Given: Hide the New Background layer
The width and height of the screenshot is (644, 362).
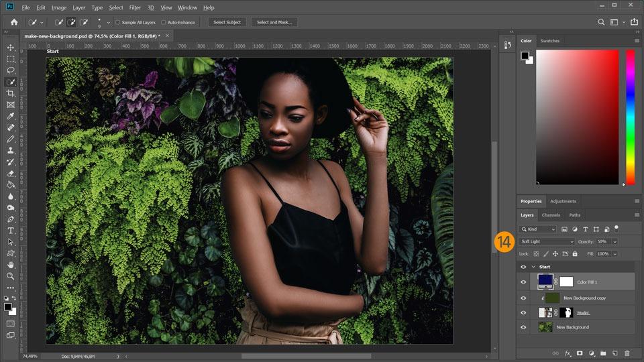Looking at the screenshot, I should [523, 327].
